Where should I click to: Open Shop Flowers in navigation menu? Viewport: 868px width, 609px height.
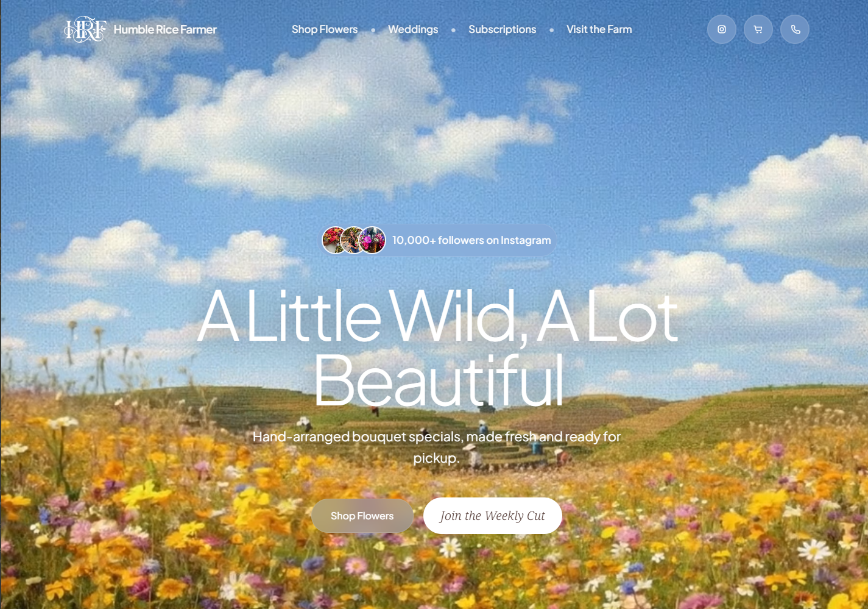(x=325, y=29)
